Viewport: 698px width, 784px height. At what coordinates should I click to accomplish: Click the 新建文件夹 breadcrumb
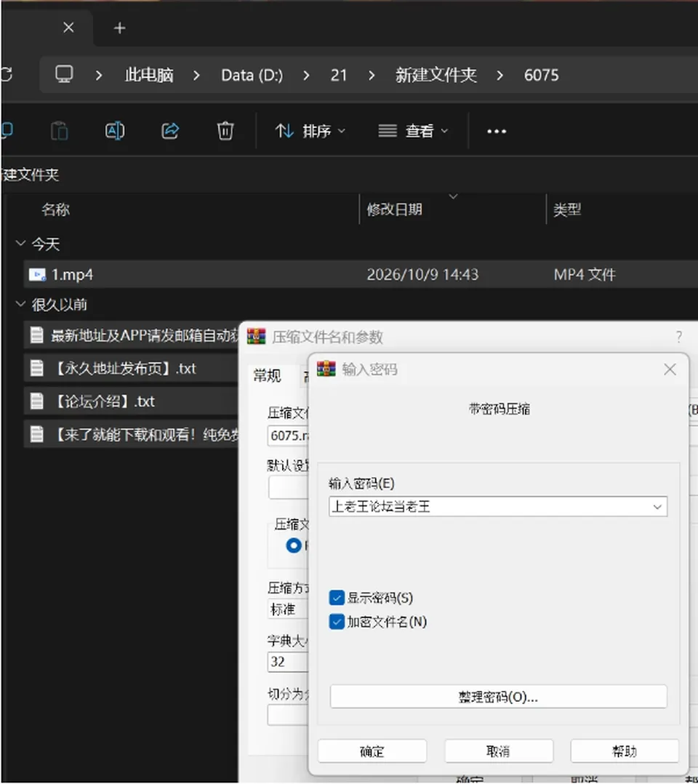click(x=436, y=75)
